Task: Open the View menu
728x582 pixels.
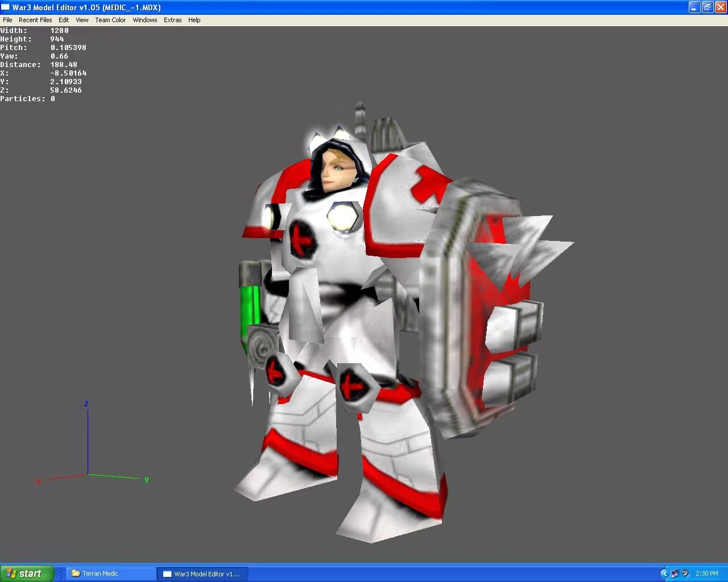Action: [x=82, y=20]
